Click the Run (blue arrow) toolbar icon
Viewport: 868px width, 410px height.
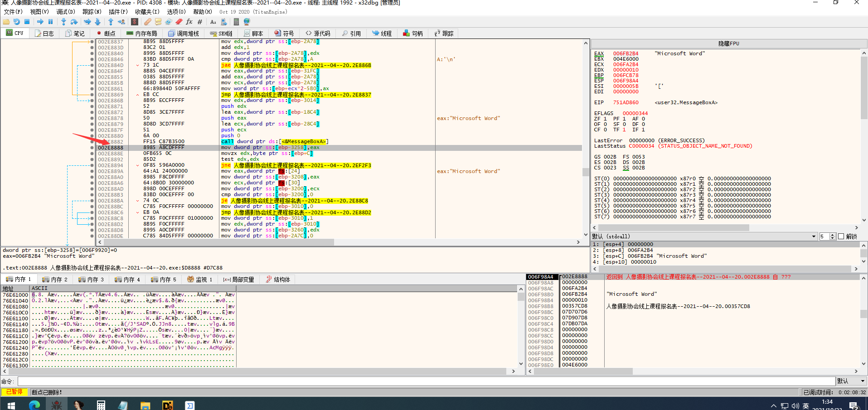click(40, 22)
